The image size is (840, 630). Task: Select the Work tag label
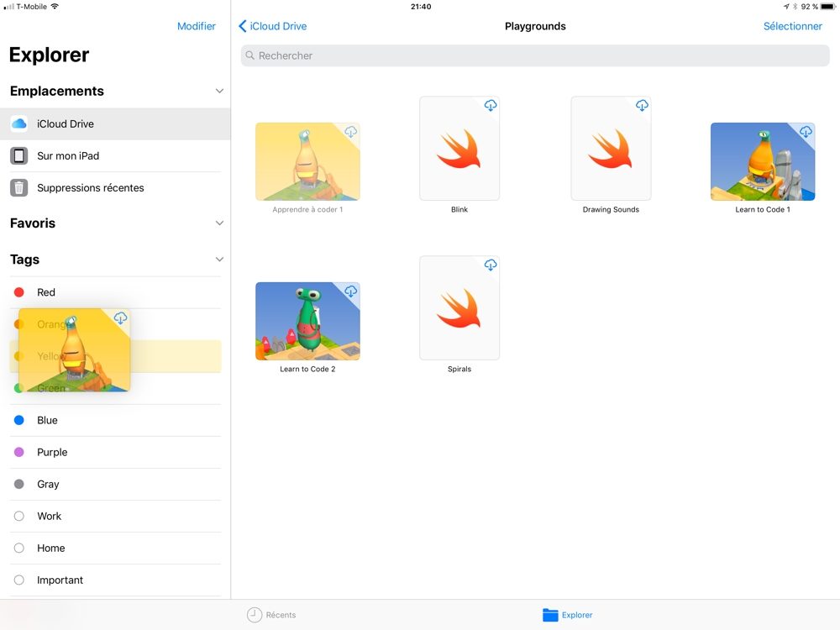[x=50, y=517]
